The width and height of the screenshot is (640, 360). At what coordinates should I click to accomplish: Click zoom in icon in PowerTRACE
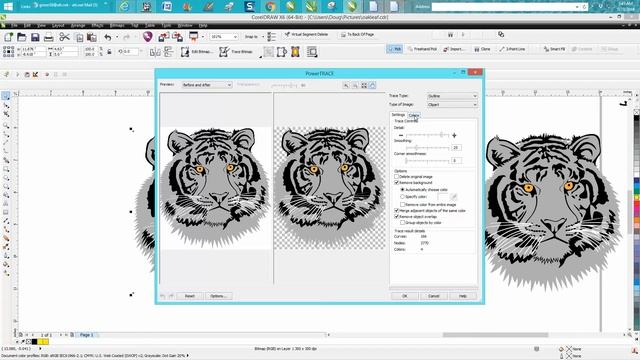pos(346,85)
